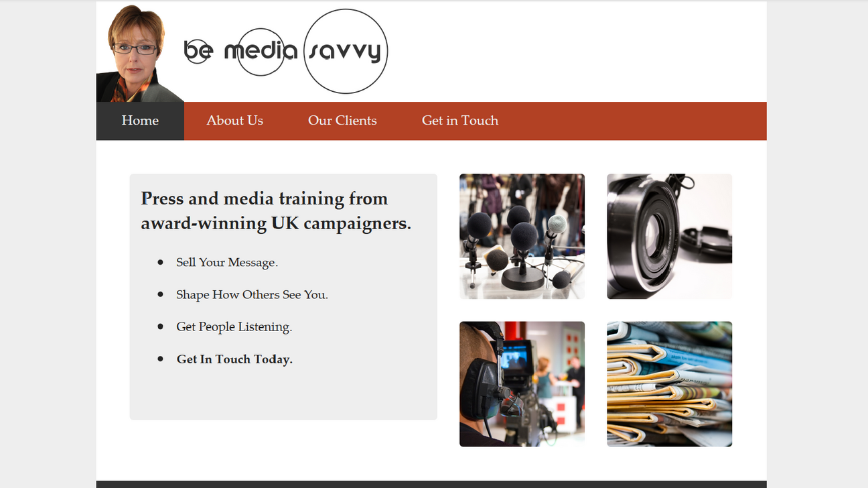The image size is (868, 488).
Task: Click bullet beside 'Get In Touch Today.'
Action: [x=160, y=359]
